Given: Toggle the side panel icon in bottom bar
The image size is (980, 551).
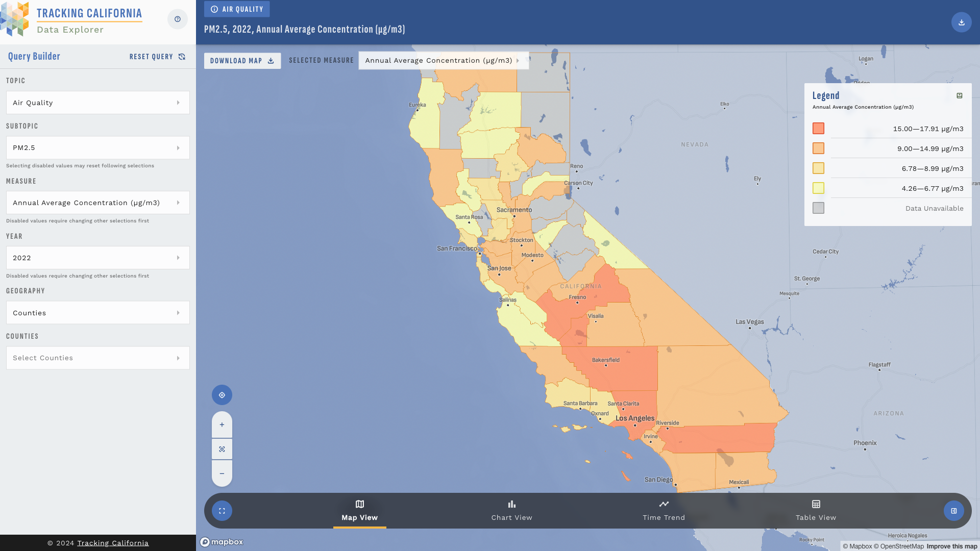Looking at the screenshot, I should pyautogui.click(x=953, y=511).
